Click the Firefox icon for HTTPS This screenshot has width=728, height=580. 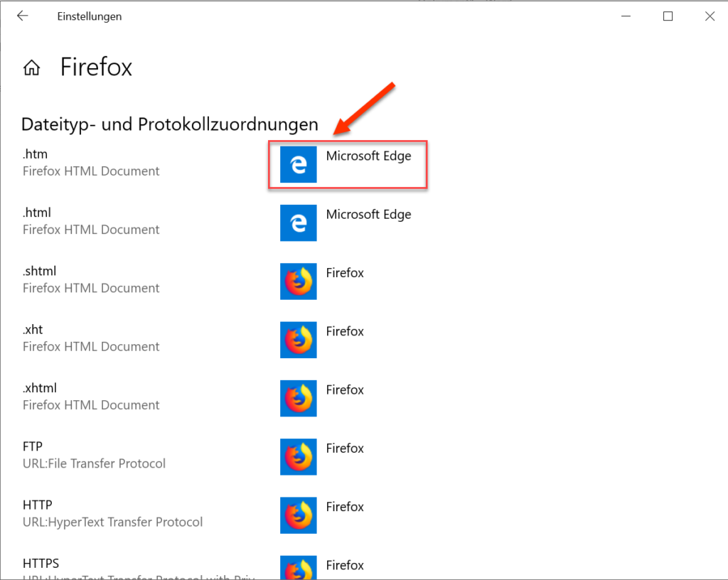[298, 567]
